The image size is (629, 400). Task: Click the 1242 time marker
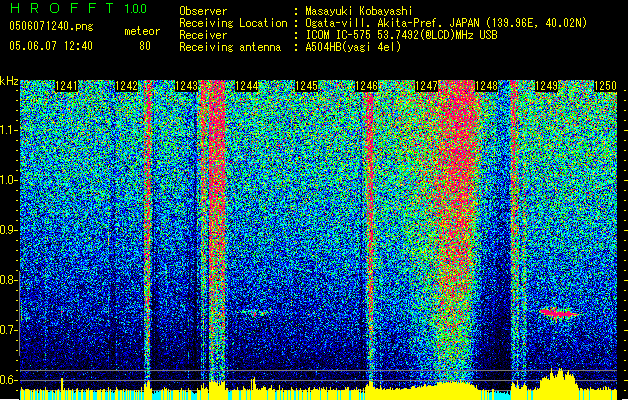(126, 86)
